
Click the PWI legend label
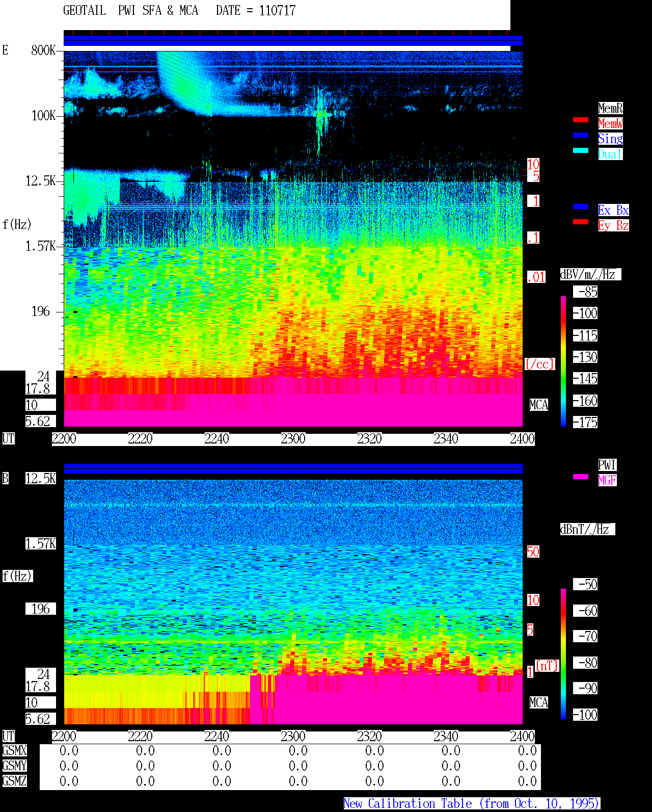pyautogui.click(x=607, y=465)
